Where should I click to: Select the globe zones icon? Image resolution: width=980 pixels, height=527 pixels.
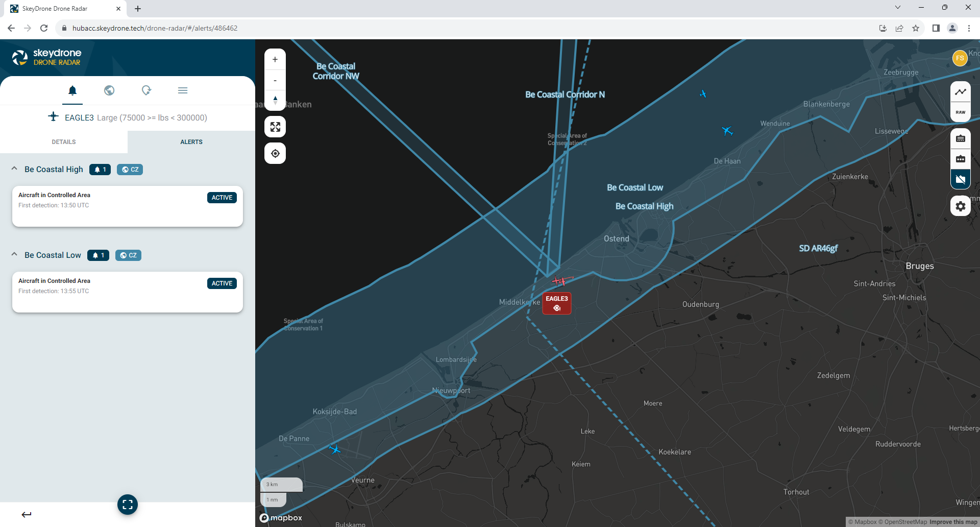tap(109, 90)
